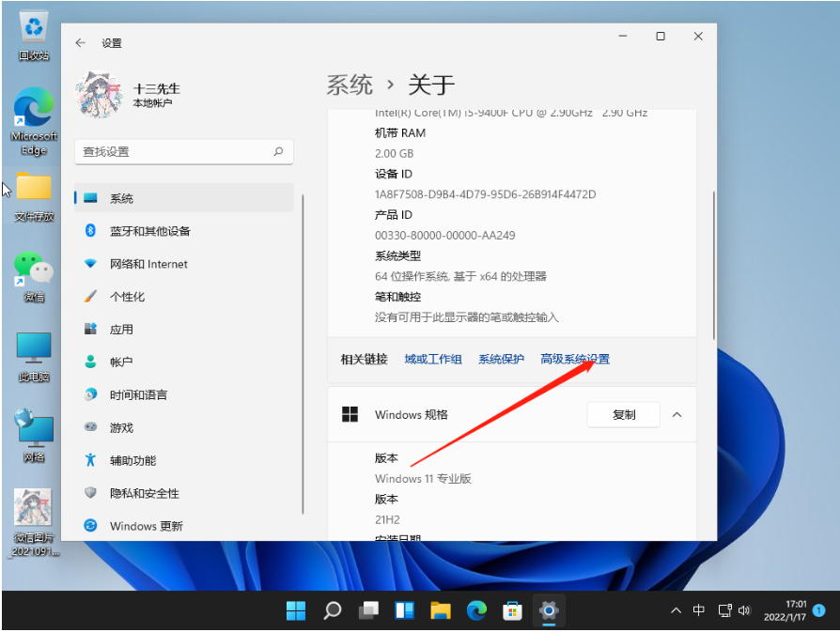Copy Windows 规格 with 复制 button
Screen dimensions: 840x632
[x=623, y=414]
